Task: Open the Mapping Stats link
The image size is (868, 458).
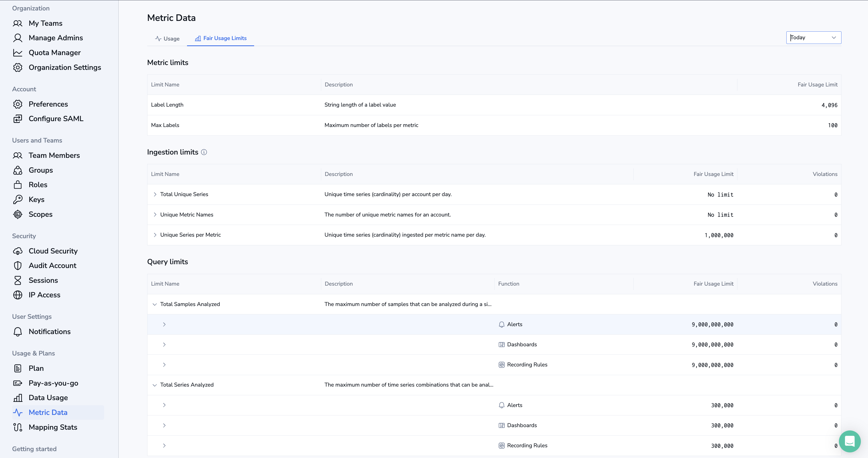Action: [x=53, y=427]
